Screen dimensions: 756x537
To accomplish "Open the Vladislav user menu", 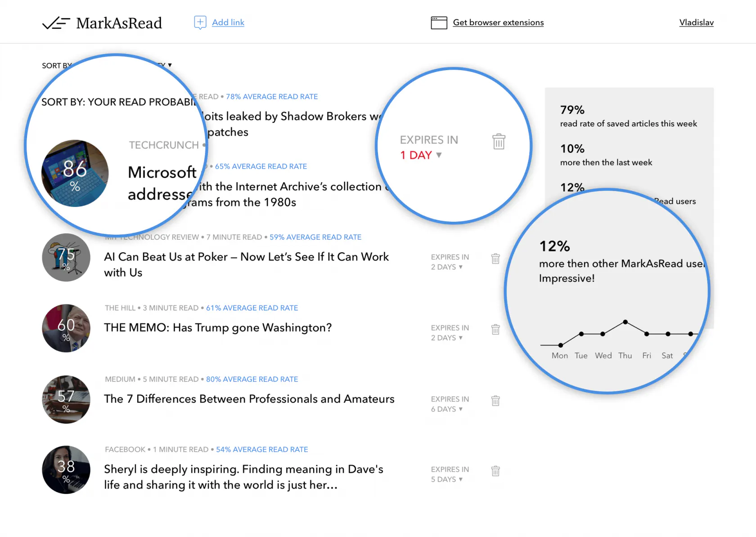I will pyautogui.click(x=696, y=22).
